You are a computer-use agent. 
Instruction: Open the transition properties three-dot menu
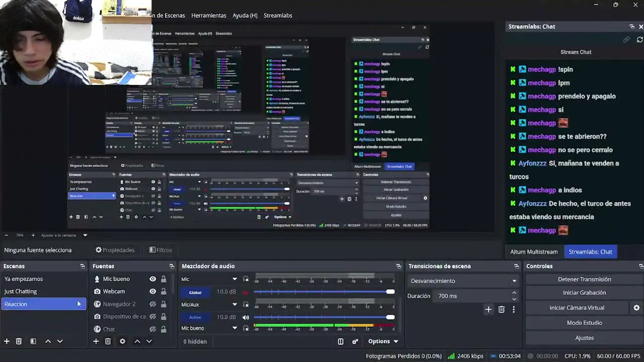(514, 310)
